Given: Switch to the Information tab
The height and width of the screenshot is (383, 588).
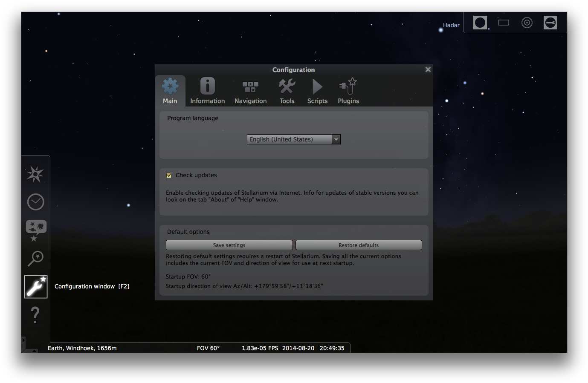Looking at the screenshot, I should pos(207,90).
